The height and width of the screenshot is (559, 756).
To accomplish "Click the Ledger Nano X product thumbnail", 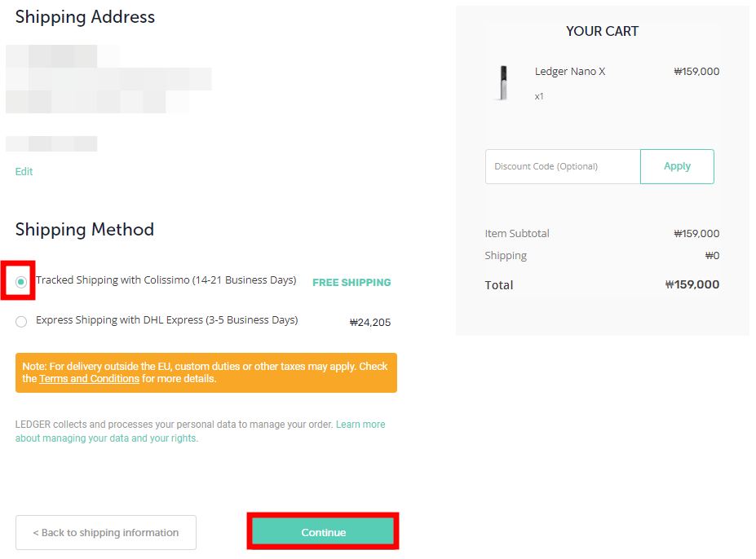I will point(503,83).
